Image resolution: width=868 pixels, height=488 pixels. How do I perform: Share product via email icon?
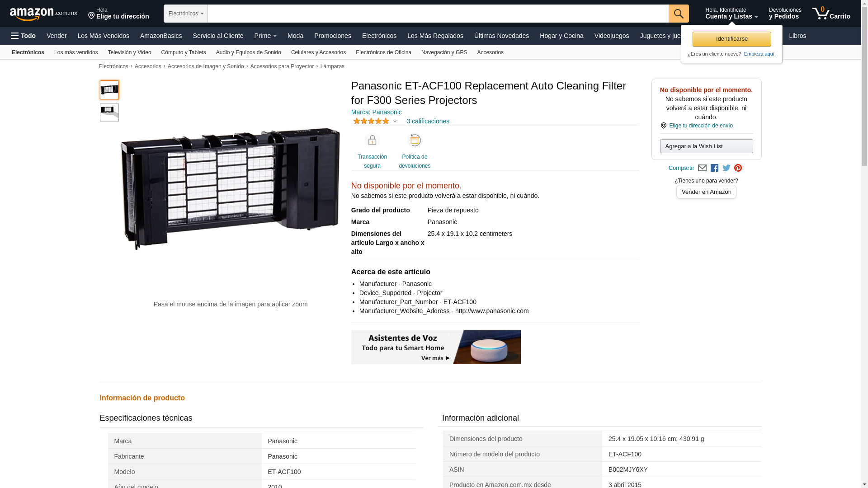[702, 168]
